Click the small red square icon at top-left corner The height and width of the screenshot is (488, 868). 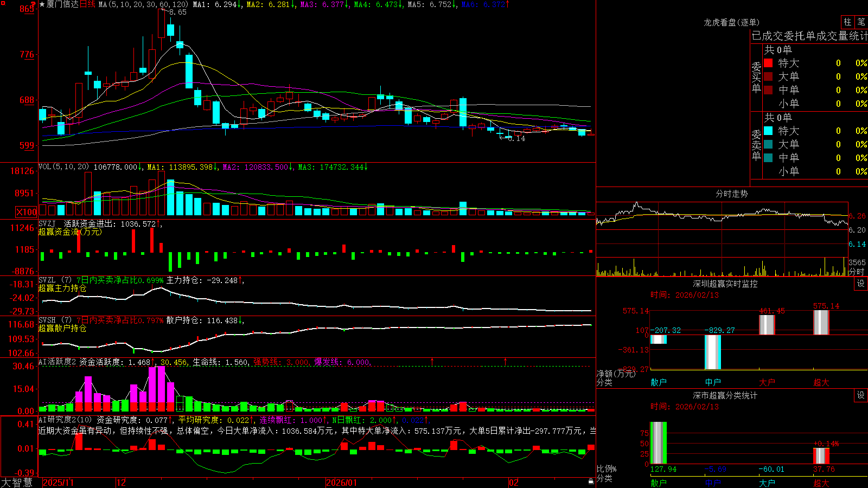(x=3, y=3)
